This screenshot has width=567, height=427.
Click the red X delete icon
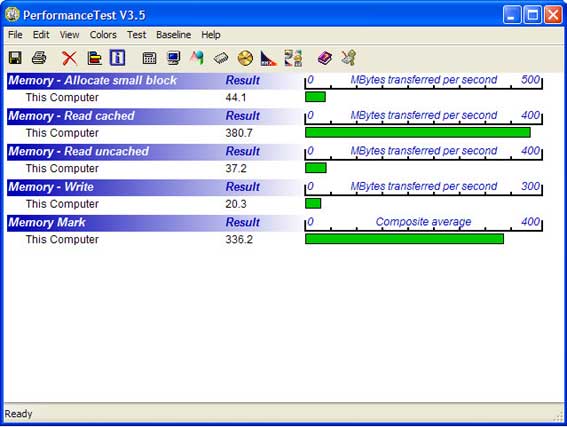pos(69,58)
